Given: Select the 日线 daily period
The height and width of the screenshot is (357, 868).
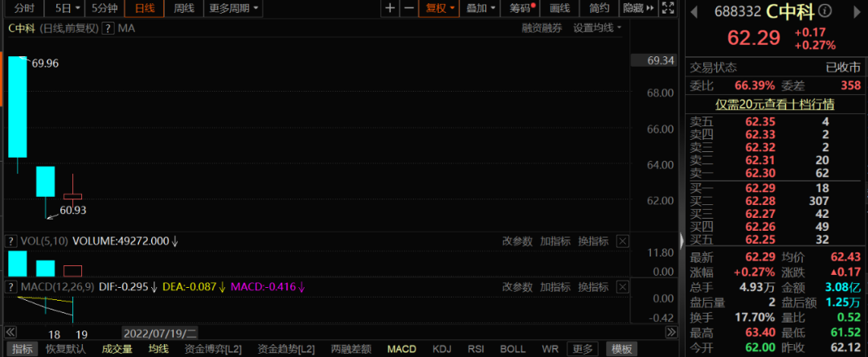Looking at the screenshot, I should (x=145, y=8).
